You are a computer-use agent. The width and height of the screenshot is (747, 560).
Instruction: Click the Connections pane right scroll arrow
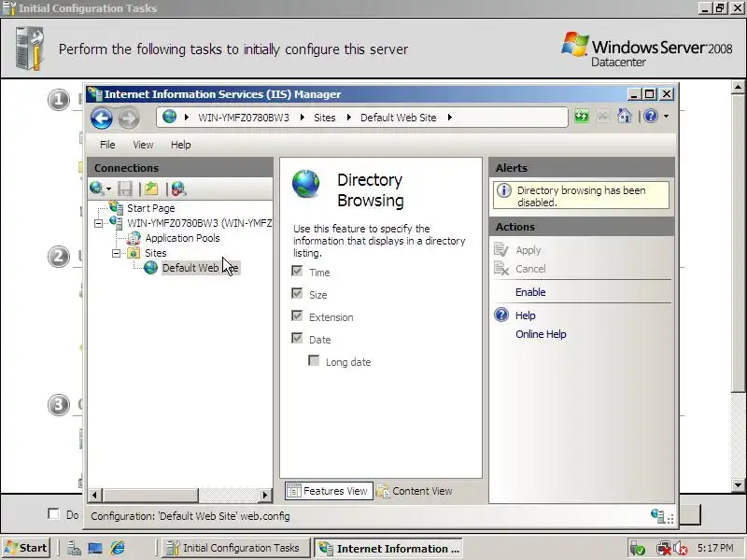pos(265,496)
